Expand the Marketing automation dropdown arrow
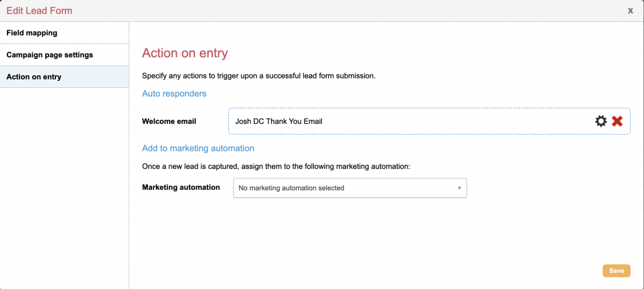Viewport: 644px width, 289px height. 459,188
